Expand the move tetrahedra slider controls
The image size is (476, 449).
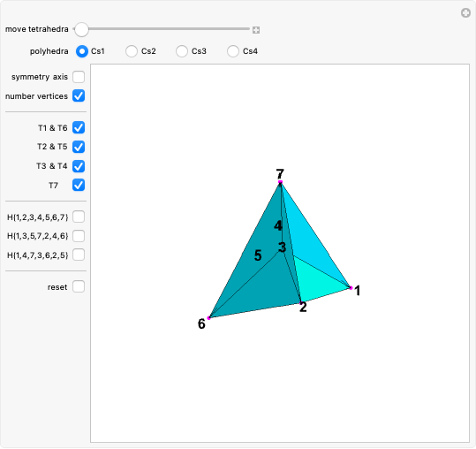[x=256, y=30]
